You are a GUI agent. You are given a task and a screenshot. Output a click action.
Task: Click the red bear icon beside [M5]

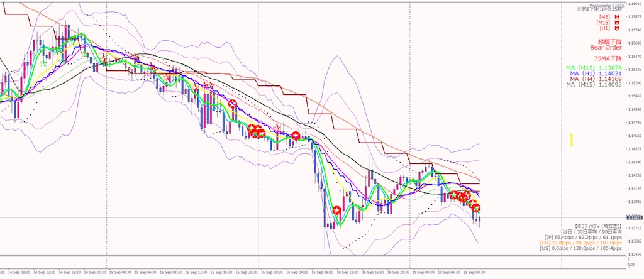(617, 17)
